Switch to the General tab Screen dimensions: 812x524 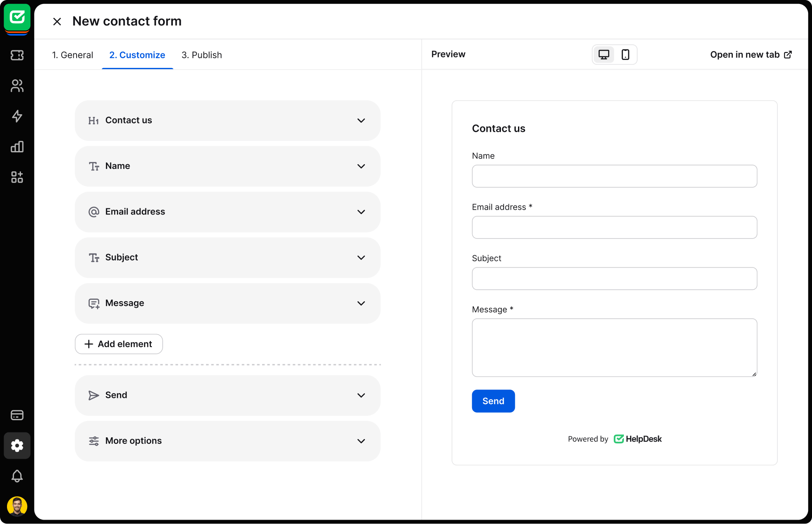tap(73, 55)
